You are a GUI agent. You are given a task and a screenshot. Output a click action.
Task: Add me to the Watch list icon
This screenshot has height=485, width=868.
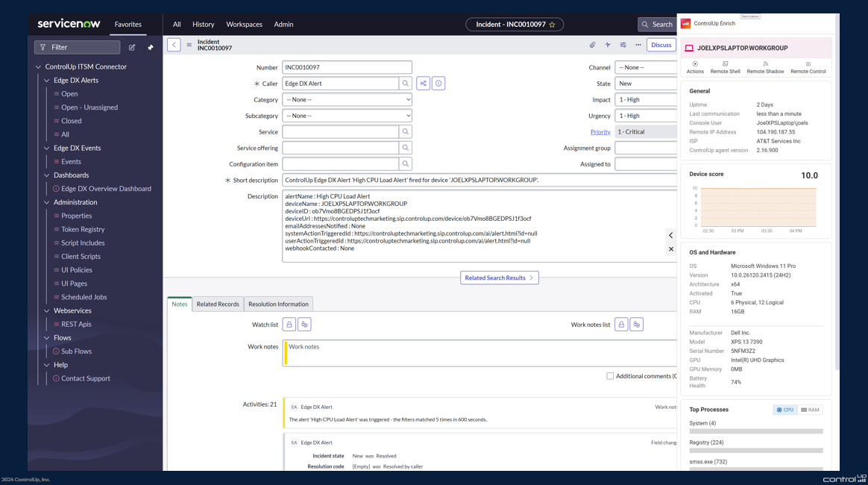[304, 325]
